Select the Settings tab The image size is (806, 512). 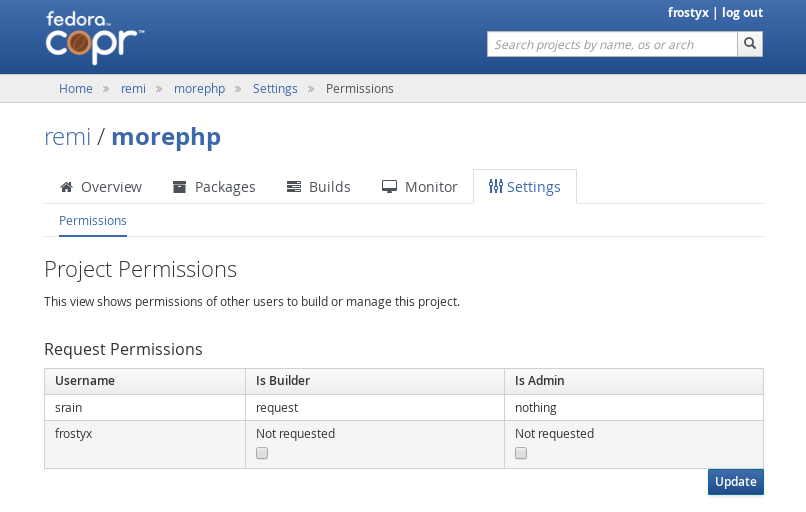(525, 187)
